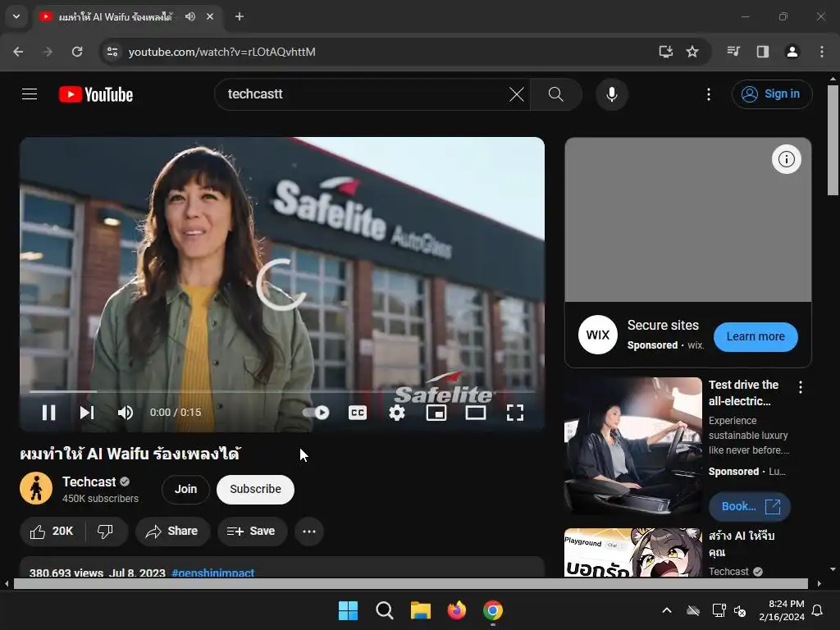This screenshot has height=630, width=840.
Task: Like the video with 20K likes
Action: (x=52, y=532)
